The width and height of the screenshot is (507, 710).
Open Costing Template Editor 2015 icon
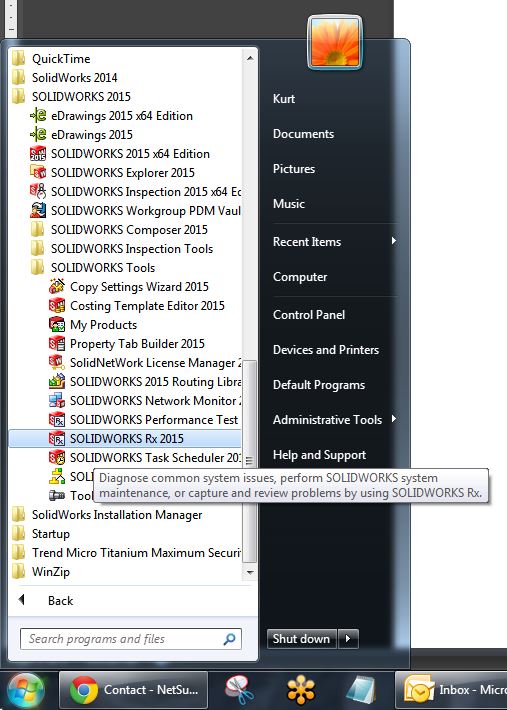[x=57, y=306]
